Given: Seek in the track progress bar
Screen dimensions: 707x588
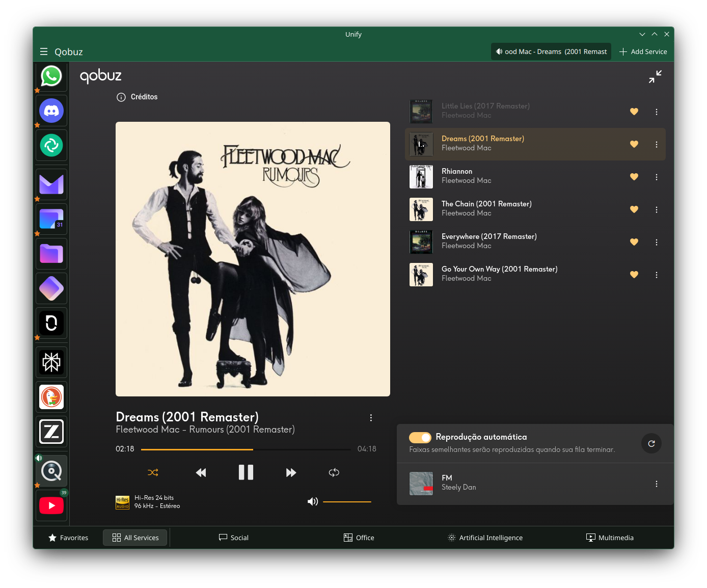Looking at the screenshot, I should coord(246,449).
